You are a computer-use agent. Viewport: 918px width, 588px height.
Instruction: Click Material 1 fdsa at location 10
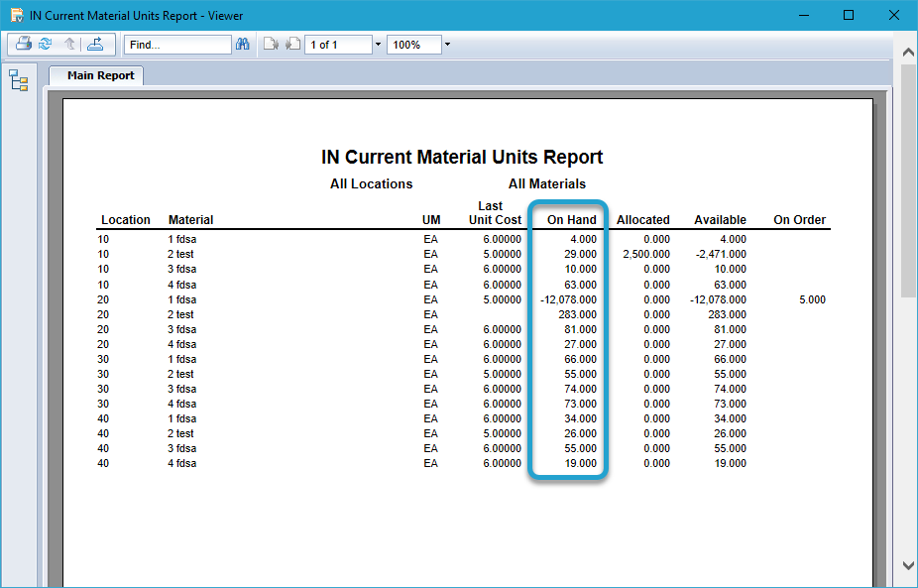point(182,240)
